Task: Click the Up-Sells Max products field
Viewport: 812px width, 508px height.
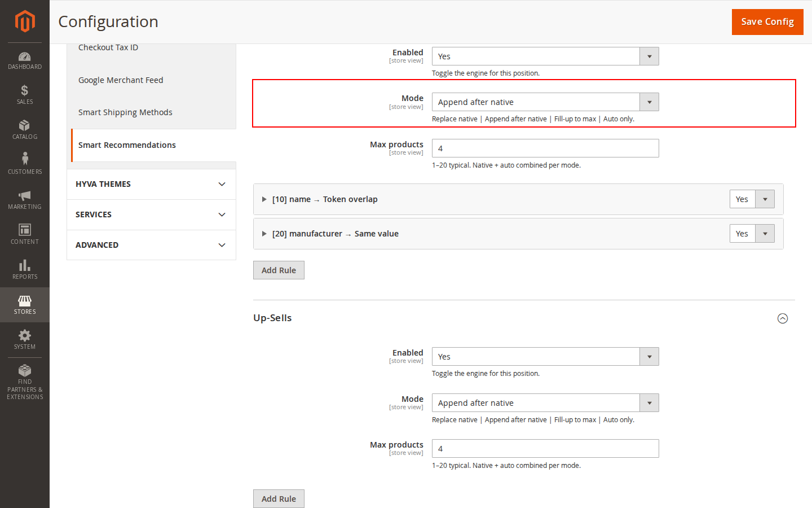Action: (545, 449)
